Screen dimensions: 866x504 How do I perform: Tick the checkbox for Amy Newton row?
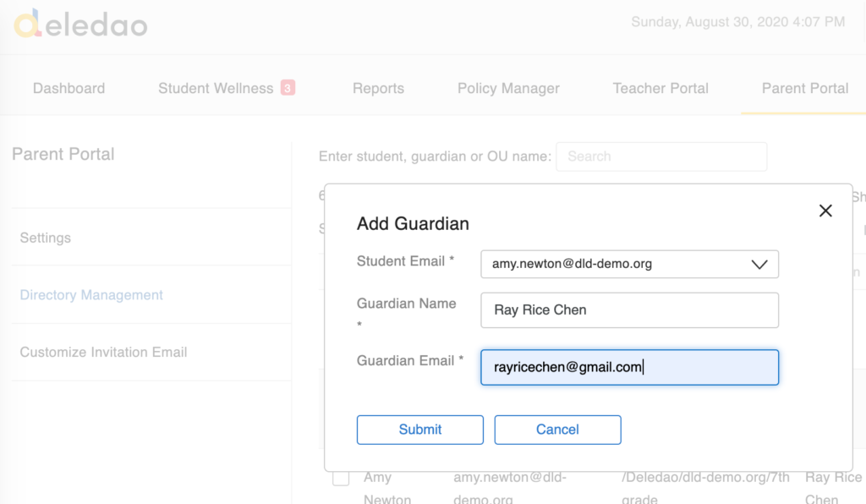341,478
